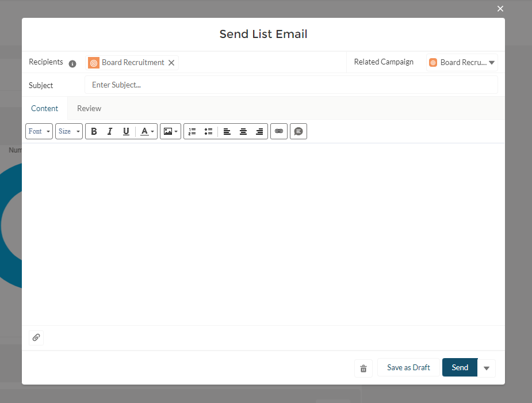Screen dimensions: 532x403
Task: Open the text color picker
Action: click(147, 131)
